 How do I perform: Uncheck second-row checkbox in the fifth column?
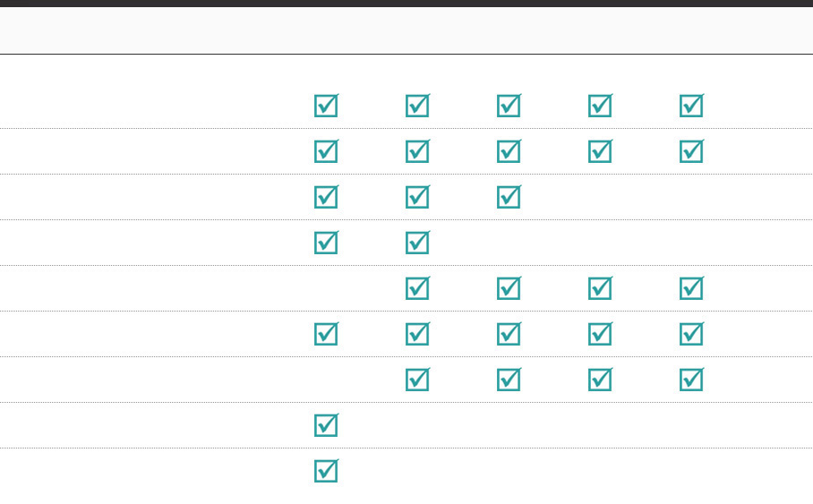(x=691, y=152)
